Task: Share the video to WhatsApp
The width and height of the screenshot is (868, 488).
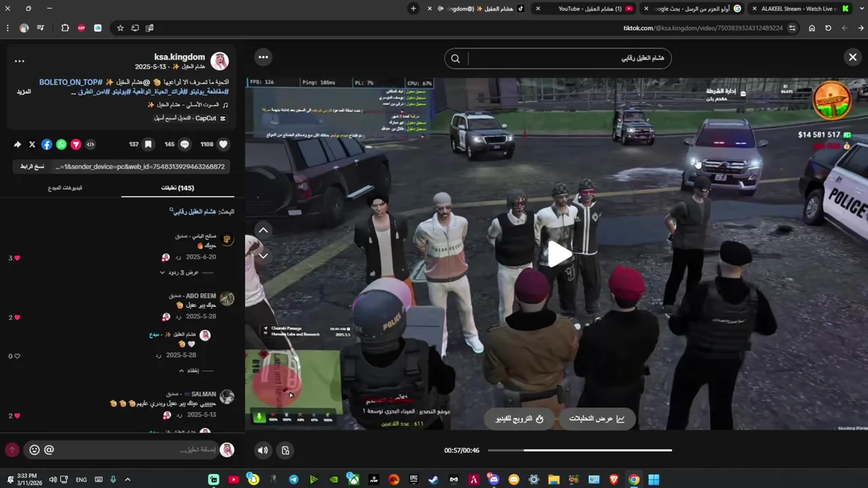Action: pyautogui.click(x=61, y=144)
